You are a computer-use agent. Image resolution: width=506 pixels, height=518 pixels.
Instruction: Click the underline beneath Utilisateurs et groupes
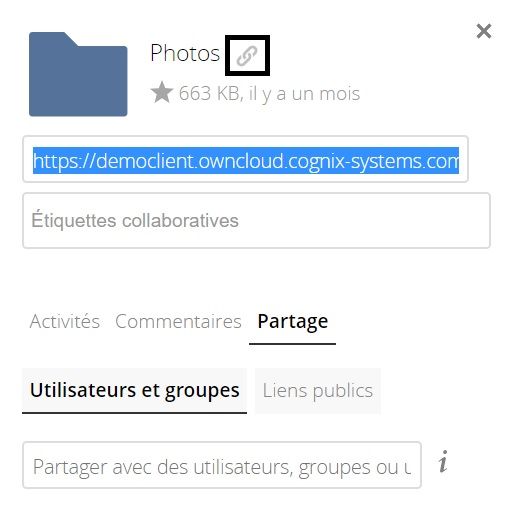click(x=134, y=413)
